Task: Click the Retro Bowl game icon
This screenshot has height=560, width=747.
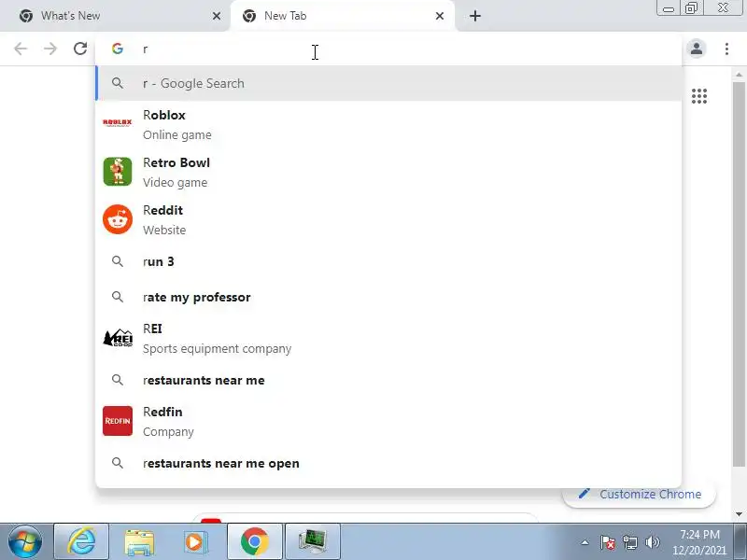Action: coord(118,172)
